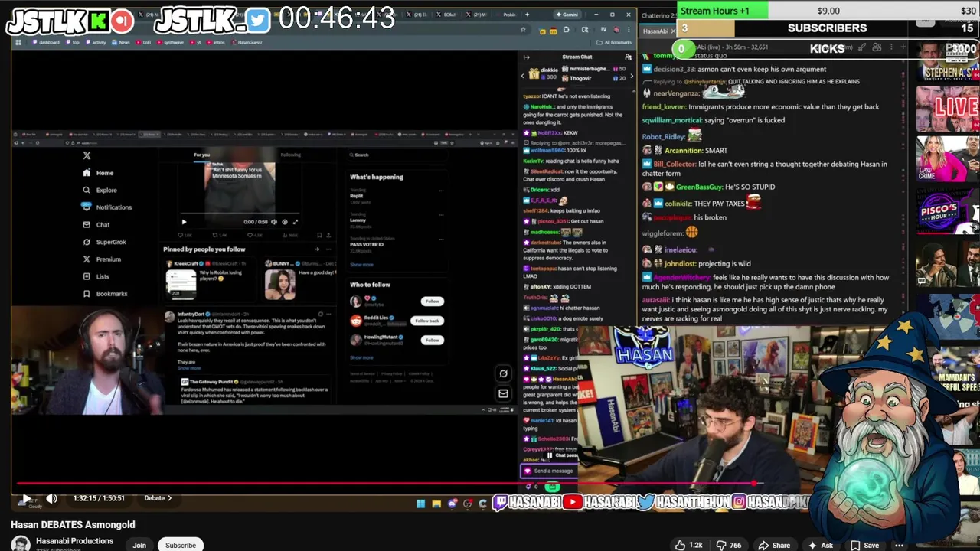Open fullscreen on the X post video

coord(295,222)
